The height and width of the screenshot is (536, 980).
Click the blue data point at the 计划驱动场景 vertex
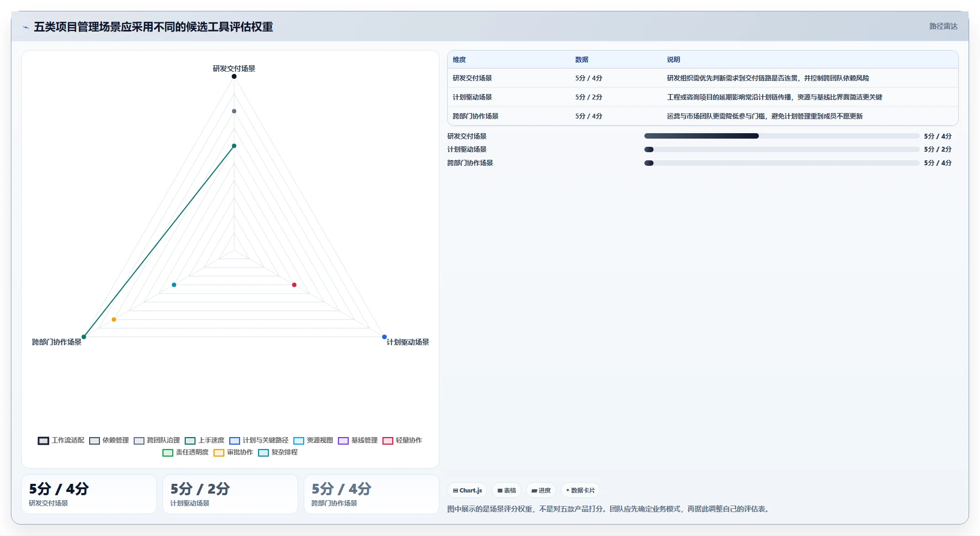(x=384, y=337)
